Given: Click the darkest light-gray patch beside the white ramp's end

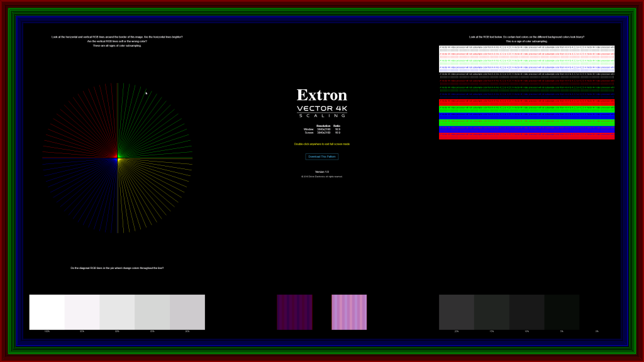Looking at the screenshot, I should pyautogui.click(x=187, y=312).
